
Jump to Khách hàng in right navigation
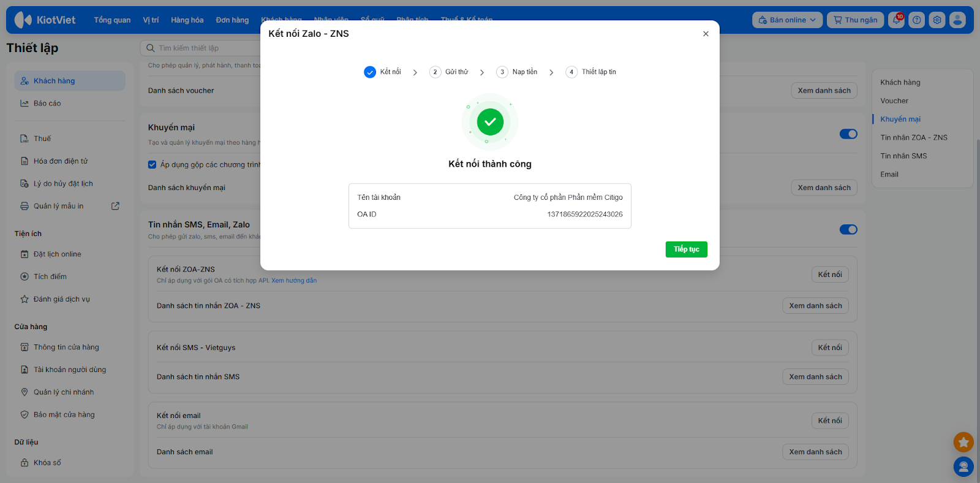tap(900, 83)
